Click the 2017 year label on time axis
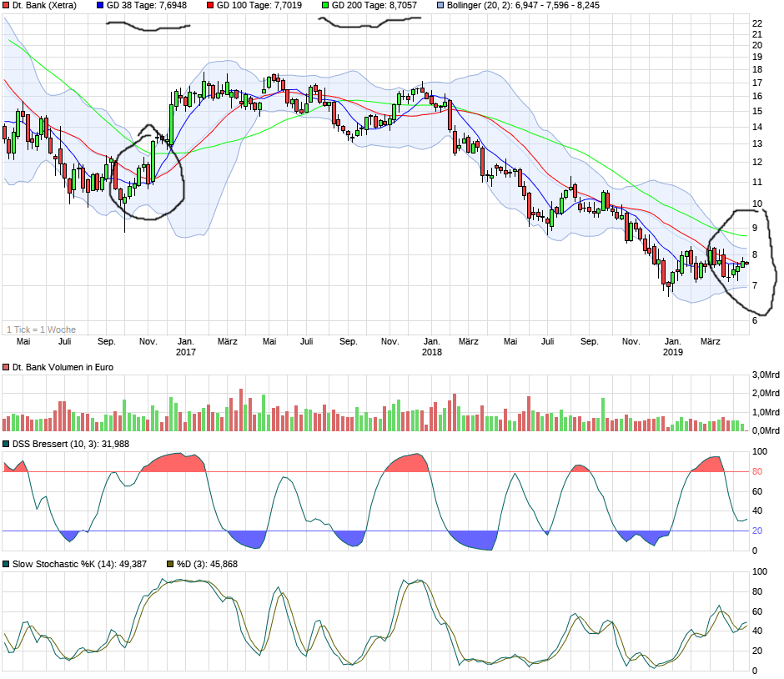784x679 pixels. [185, 352]
